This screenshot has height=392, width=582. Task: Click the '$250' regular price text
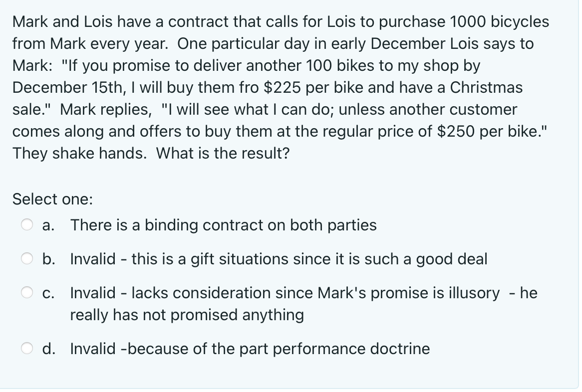[x=456, y=132]
